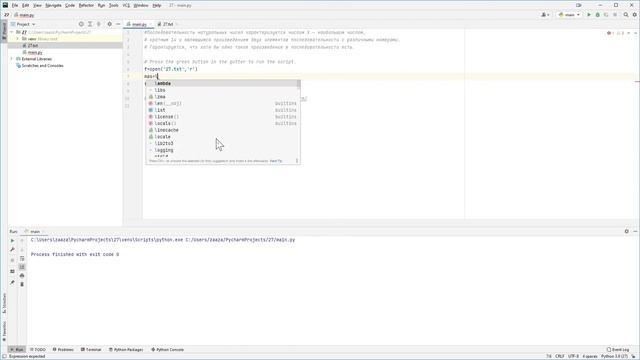Open Search Everywhere magnifier icon
This screenshot has width=640, height=360.
tap(626, 15)
